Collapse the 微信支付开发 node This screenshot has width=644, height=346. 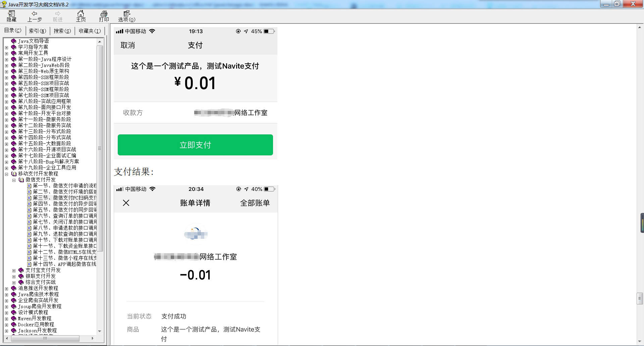pos(14,180)
